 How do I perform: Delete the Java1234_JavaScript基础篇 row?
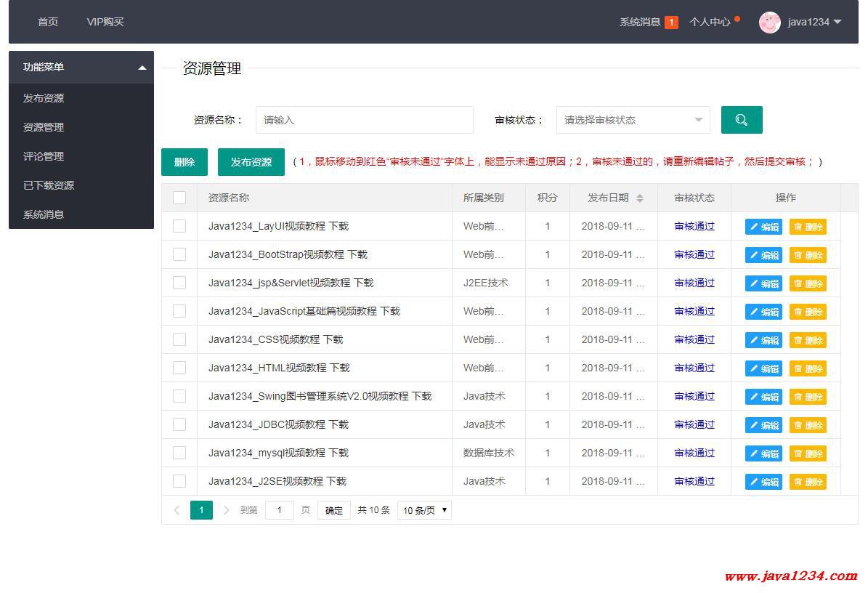click(808, 312)
